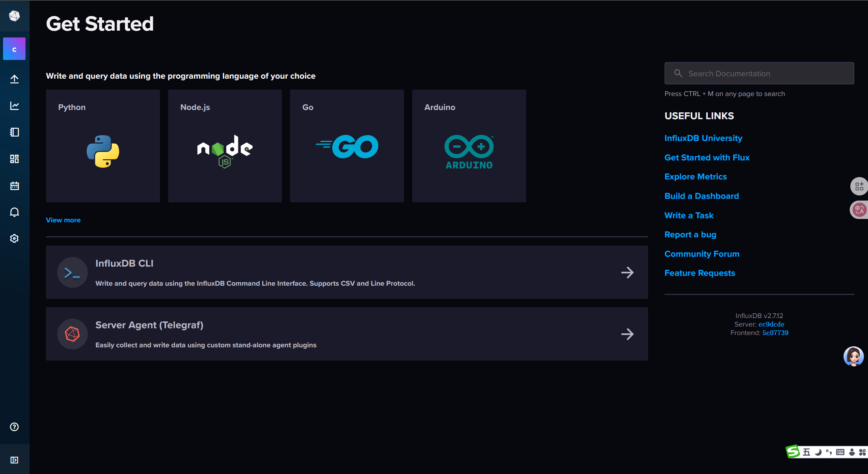
Task: Open InfluxDB CLI via its arrow
Action: 627,272
